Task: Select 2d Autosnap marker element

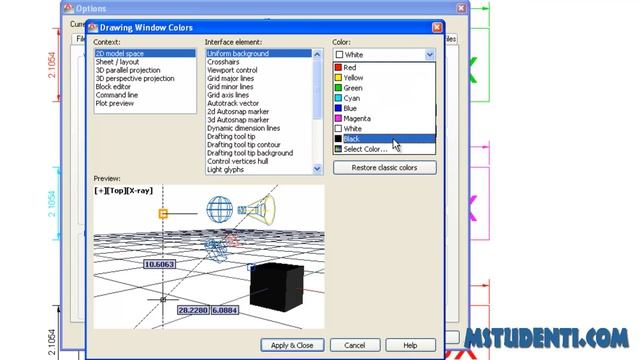Action: (259, 111)
